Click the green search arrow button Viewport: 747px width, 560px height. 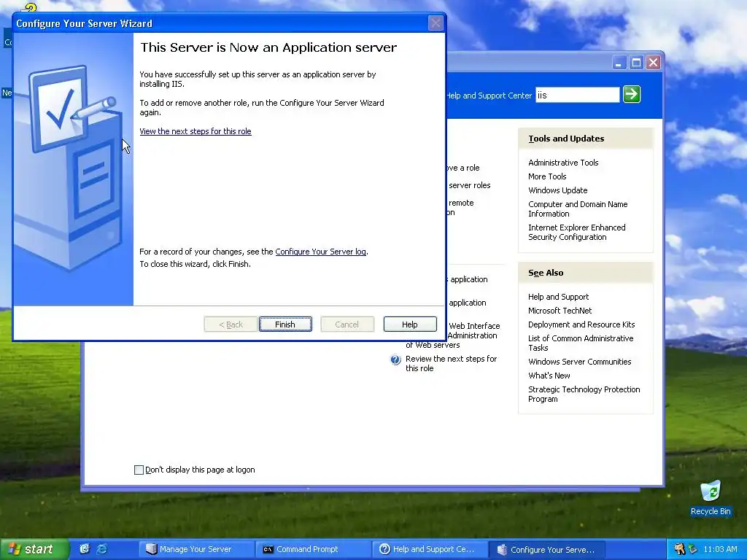631,94
